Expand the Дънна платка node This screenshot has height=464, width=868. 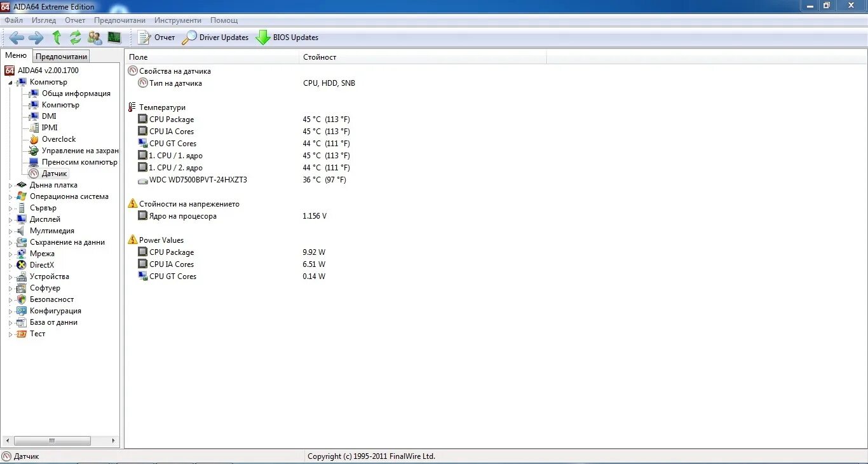coord(10,186)
